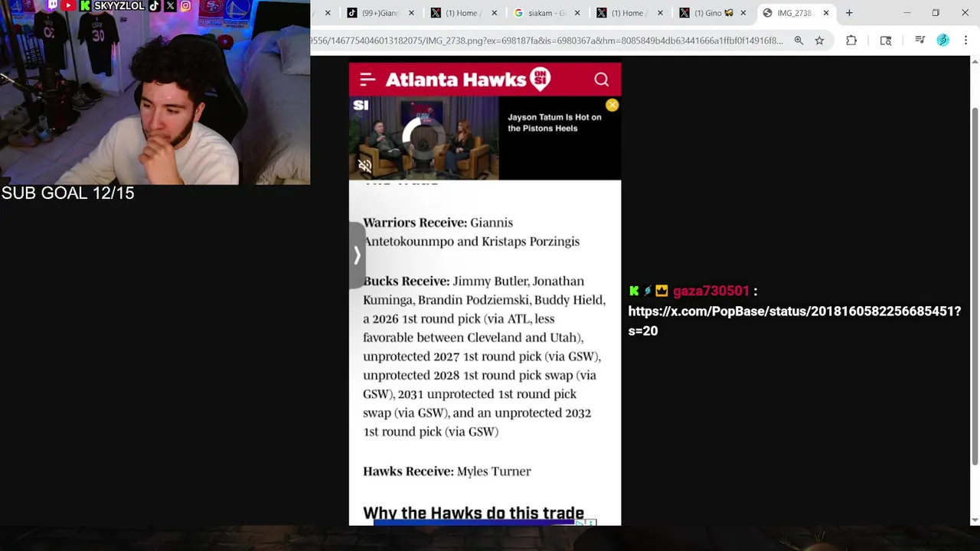Switch to the TikTok (99+) tab

click(380, 13)
